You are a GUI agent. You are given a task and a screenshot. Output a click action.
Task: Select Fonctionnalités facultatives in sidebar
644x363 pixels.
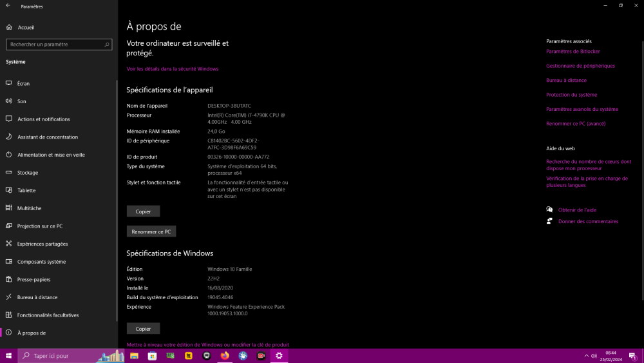click(x=48, y=315)
